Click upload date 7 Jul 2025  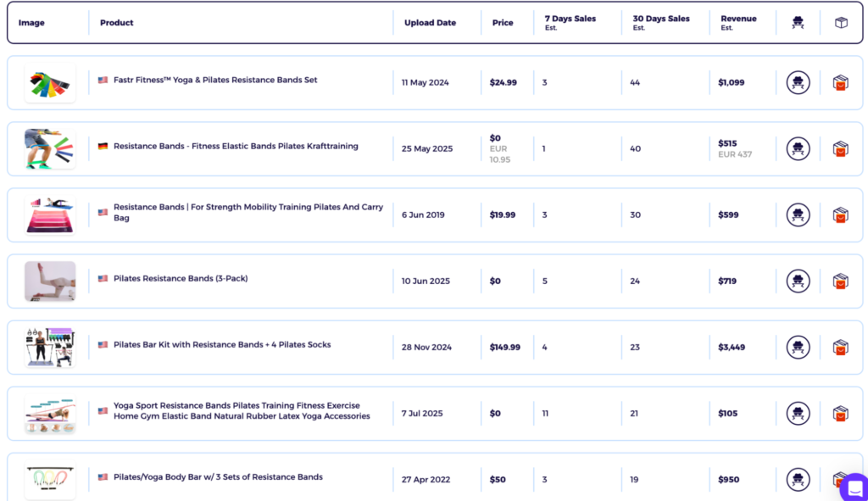[422, 414]
